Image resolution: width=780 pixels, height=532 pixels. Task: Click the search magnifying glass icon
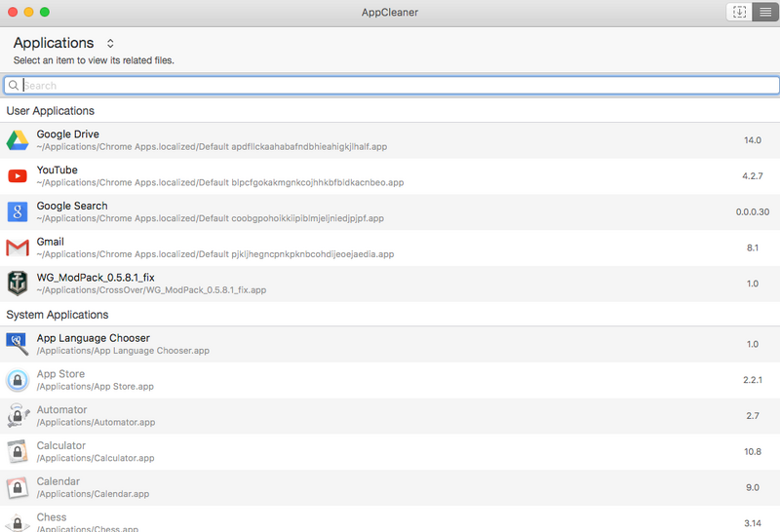pyautogui.click(x=14, y=86)
